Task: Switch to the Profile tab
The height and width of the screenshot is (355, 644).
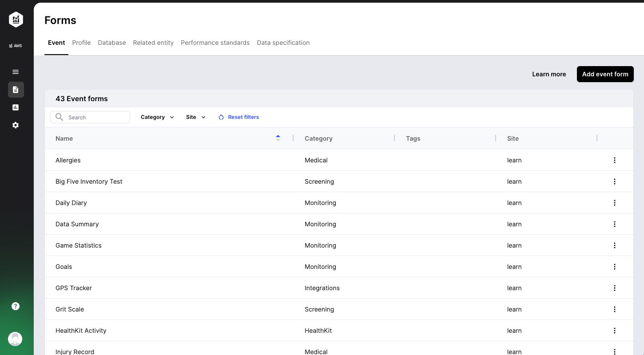Action: (81, 43)
